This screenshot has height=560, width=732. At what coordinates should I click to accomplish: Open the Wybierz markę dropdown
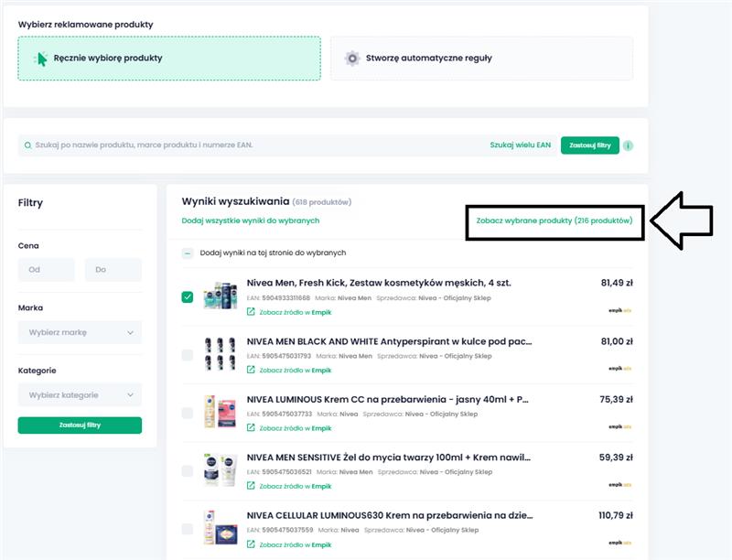[80, 332]
